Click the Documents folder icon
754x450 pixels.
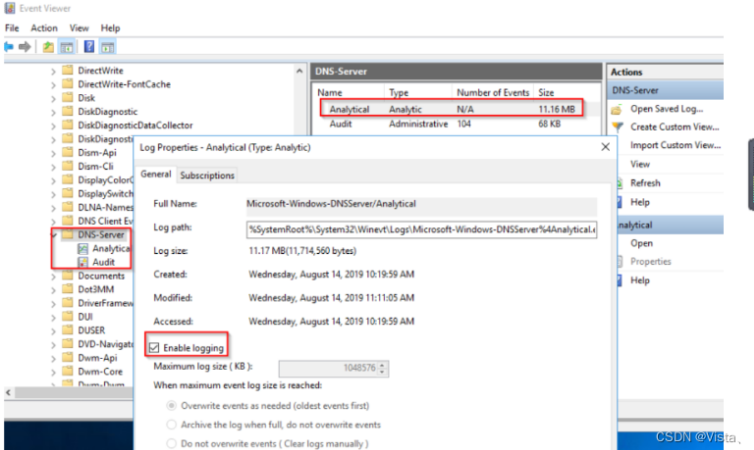point(68,275)
